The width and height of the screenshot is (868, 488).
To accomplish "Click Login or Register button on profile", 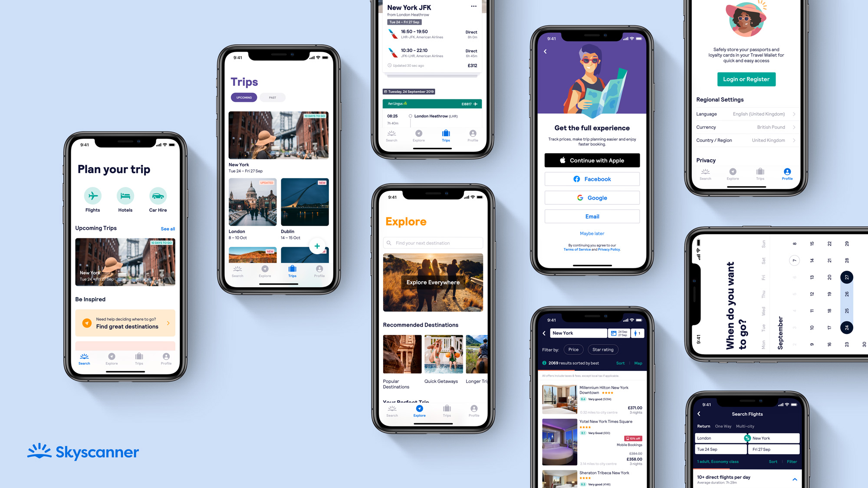I will point(746,79).
